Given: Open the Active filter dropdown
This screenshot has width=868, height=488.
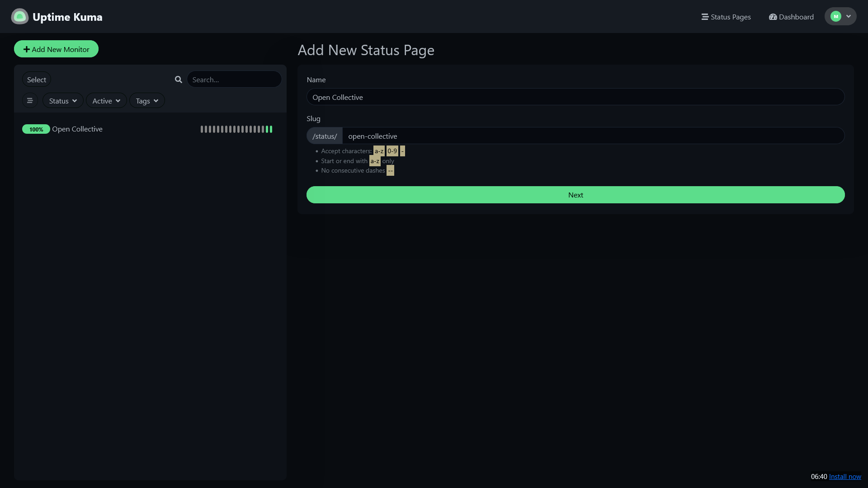Looking at the screenshot, I should (106, 101).
